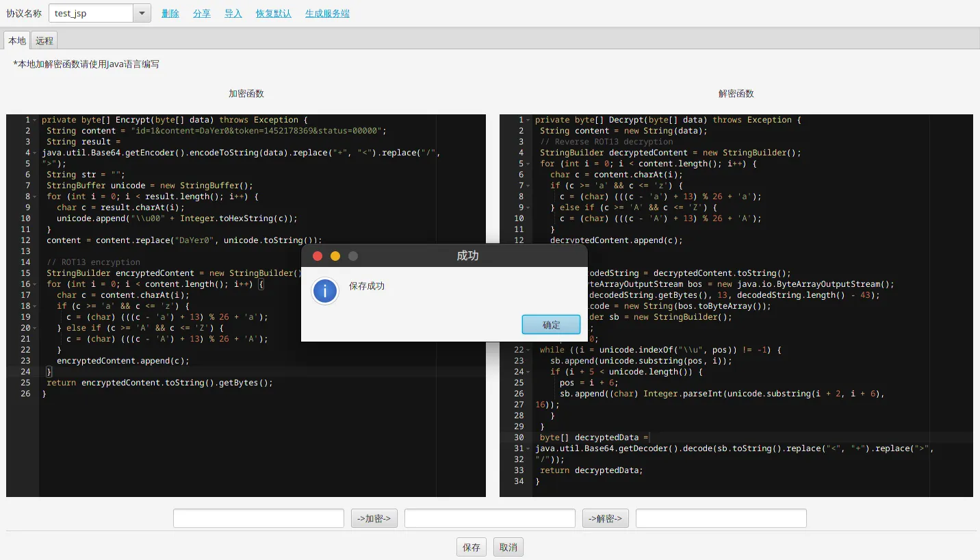Viewport: 980px width, 560px height.
Task: Click the 恢复默认 link
Action: click(274, 14)
